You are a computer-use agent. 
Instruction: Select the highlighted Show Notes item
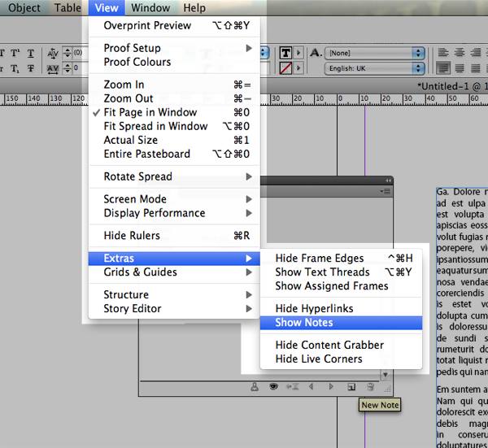(341, 323)
